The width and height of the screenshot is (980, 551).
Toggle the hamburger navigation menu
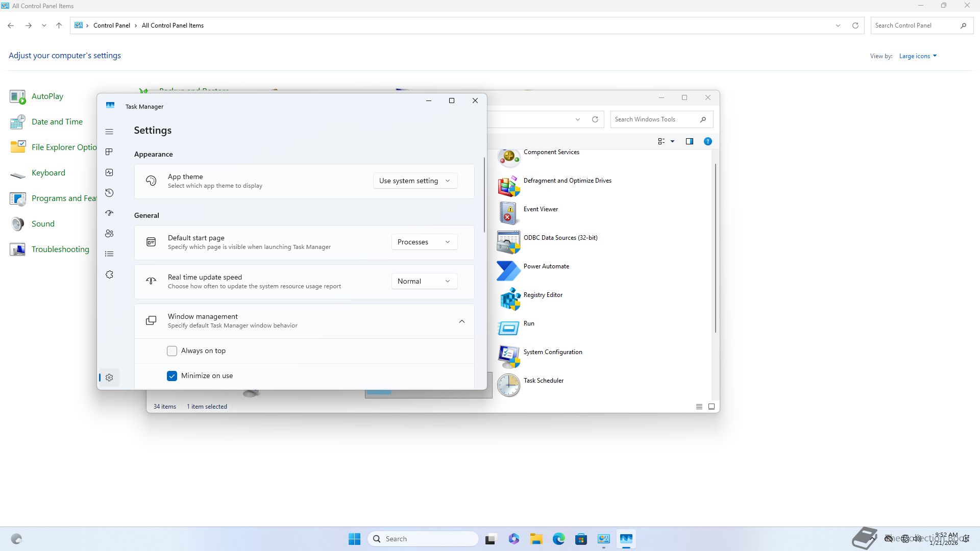pyautogui.click(x=109, y=132)
